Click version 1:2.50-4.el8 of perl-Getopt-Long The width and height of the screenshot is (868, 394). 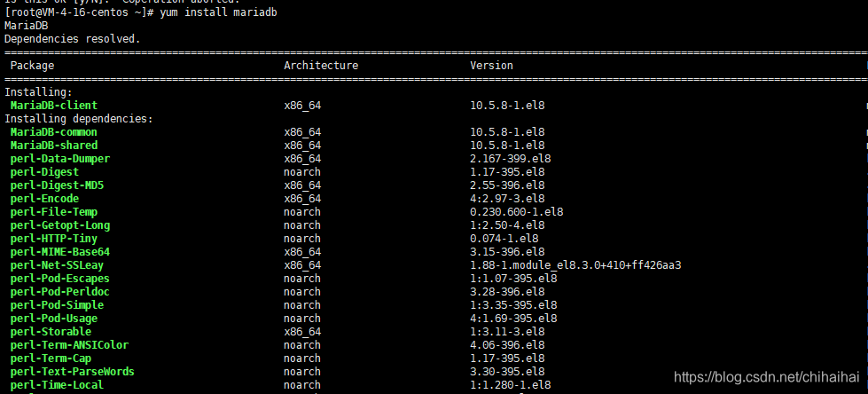click(x=507, y=225)
